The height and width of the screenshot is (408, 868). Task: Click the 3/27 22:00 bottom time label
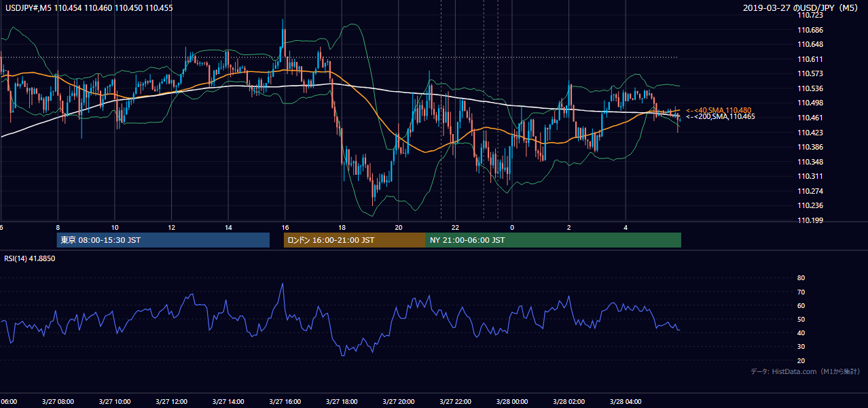[x=456, y=401]
